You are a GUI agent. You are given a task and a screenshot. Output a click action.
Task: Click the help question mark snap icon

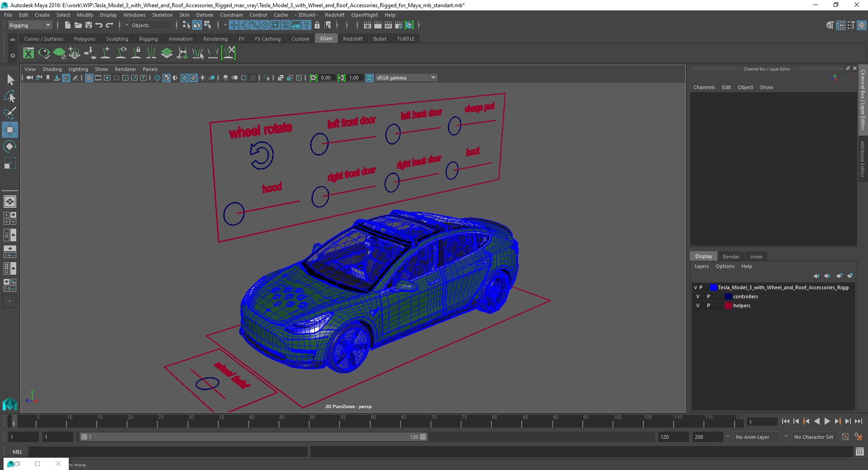pos(307,25)
